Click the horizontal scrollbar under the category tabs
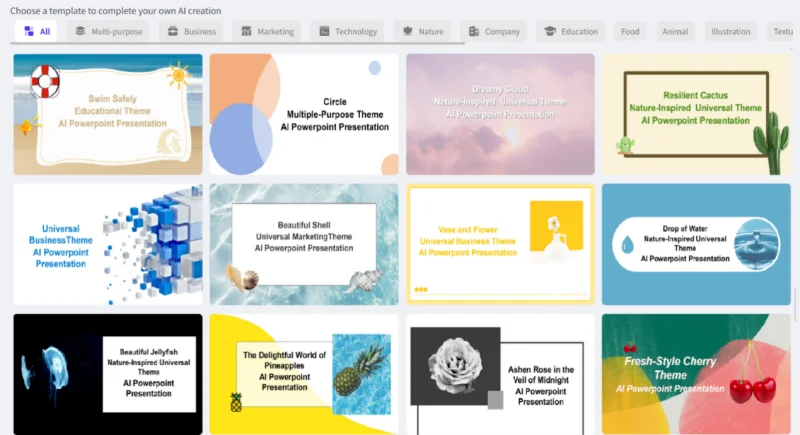The height and width of the screenshot is (435, 800). pyautogui.click(x=237, y=43)
